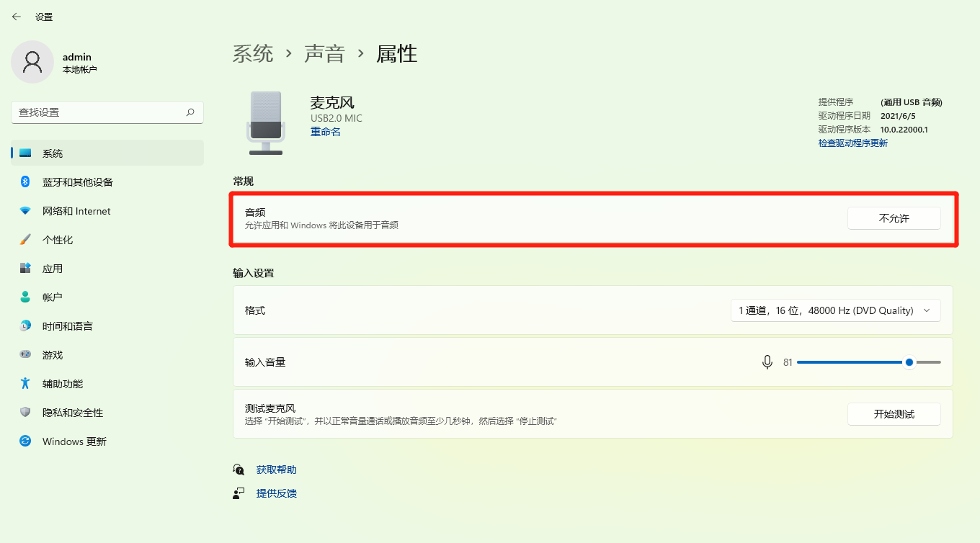980x543 pixels.
Task: Click the 输入音量 slider track
Action: coord(869,362)
